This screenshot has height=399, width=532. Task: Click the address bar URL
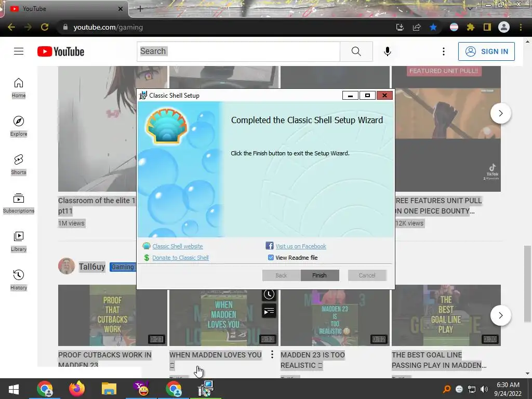pyautogui.click(x=108, y=27)
